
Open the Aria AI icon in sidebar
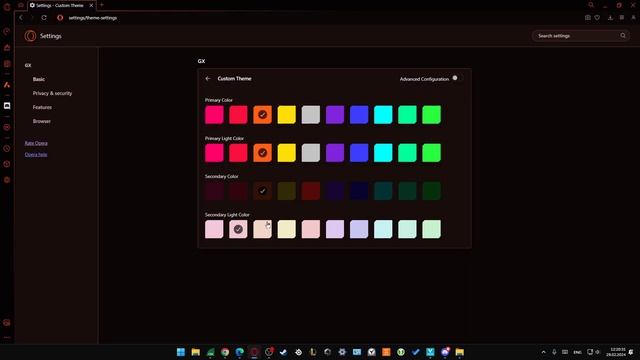click(x=7, y=84)
